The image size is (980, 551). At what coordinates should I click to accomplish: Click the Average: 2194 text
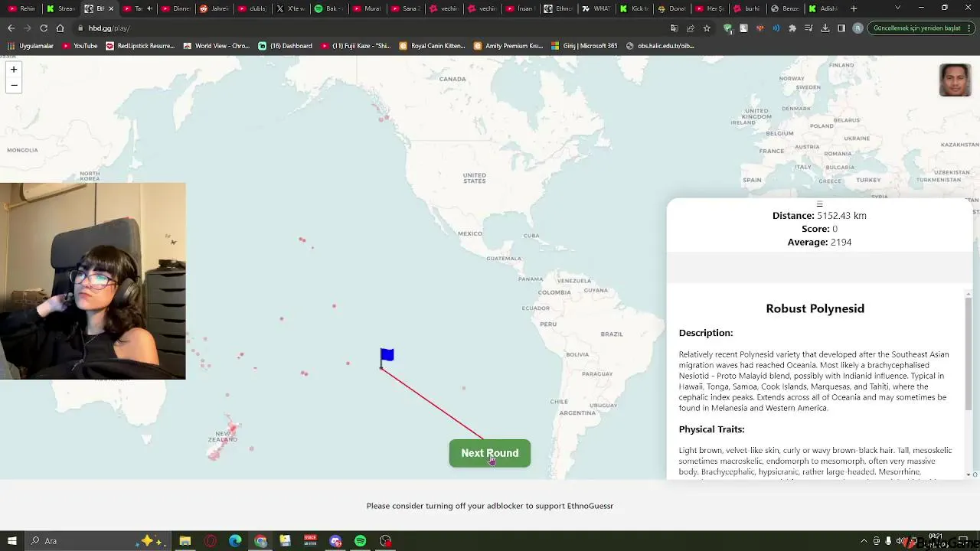819,242
